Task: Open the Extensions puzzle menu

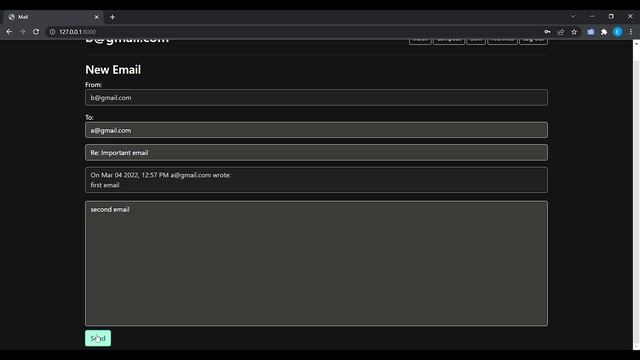Action: tap(604, 31)
